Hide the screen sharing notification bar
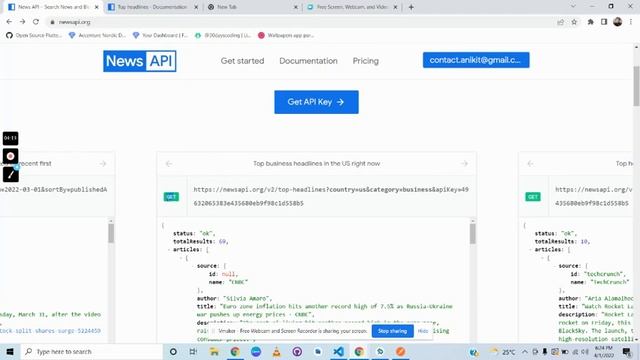640x360 pixels. [x=423, y=331]
